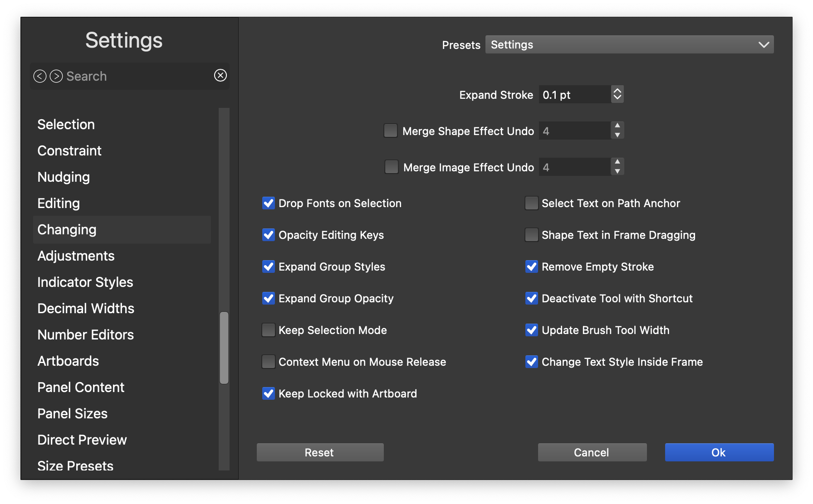Clear the search field with X icon
The image size is (813, 504).
[220, 75]
